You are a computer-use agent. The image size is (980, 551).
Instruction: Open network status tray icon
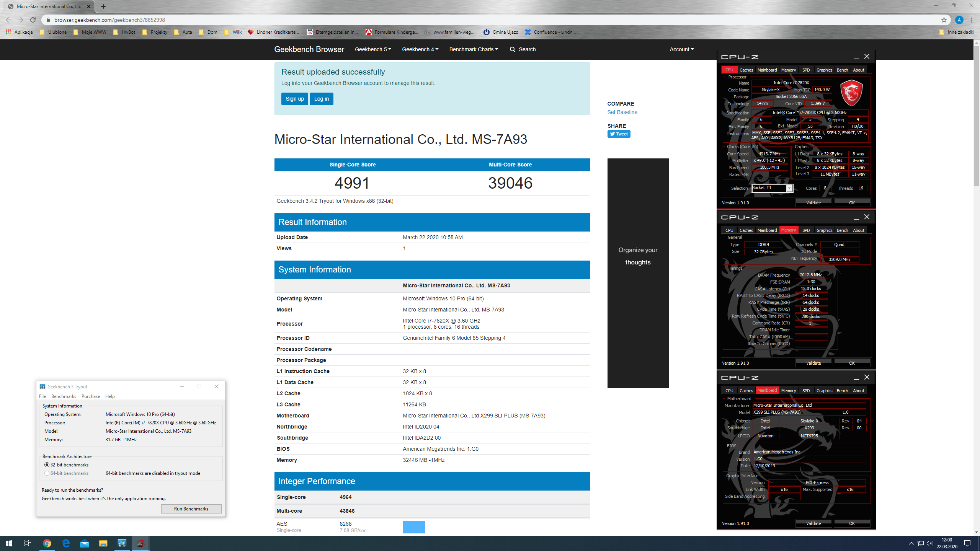point(920,543)
